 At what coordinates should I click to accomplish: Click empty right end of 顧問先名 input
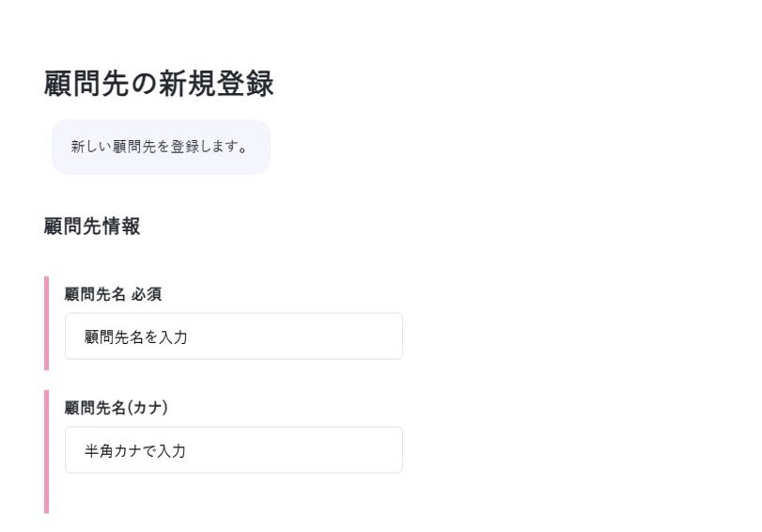click(x=376, y=336)
